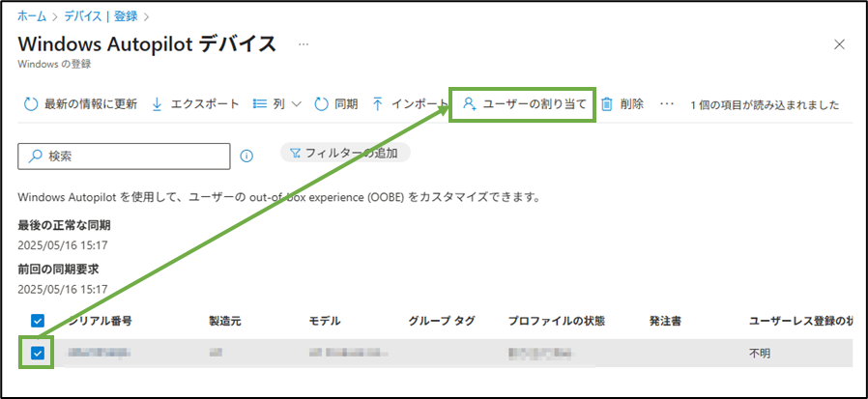Click ユーザーの割り当て assign user button
868x399 pixels.
click(524, 104)
